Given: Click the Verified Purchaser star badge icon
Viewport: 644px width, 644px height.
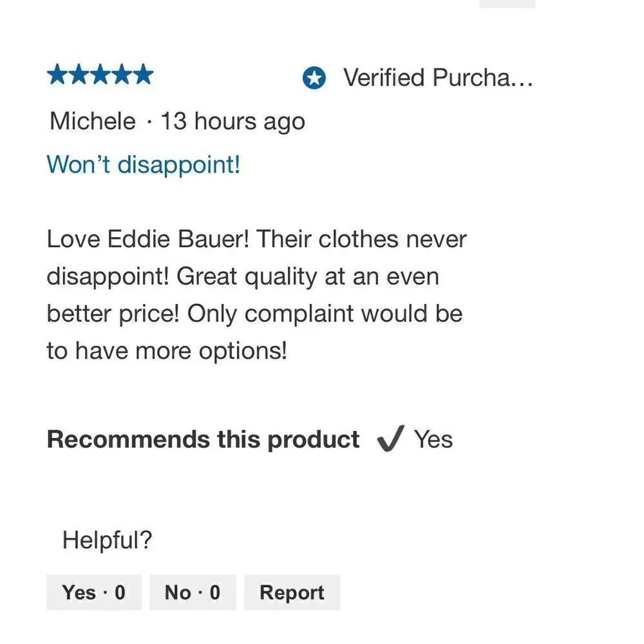Looking at the screenshot, I should click(314, 79).
